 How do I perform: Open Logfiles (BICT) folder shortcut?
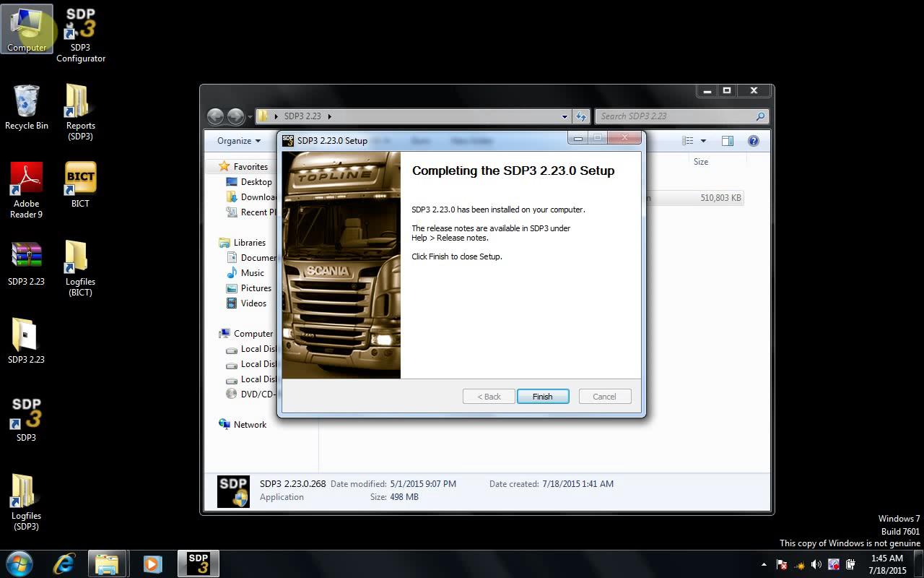click(80, 268)
